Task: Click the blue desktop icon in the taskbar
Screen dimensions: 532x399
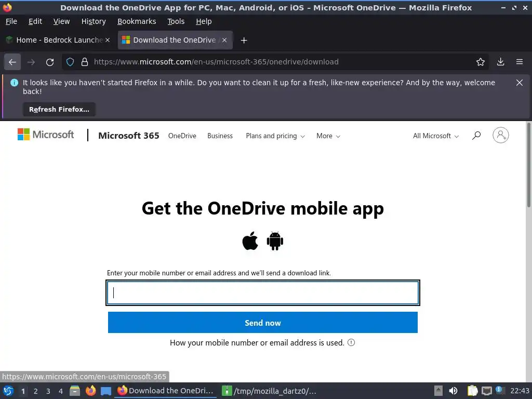Action: point(106,391)
